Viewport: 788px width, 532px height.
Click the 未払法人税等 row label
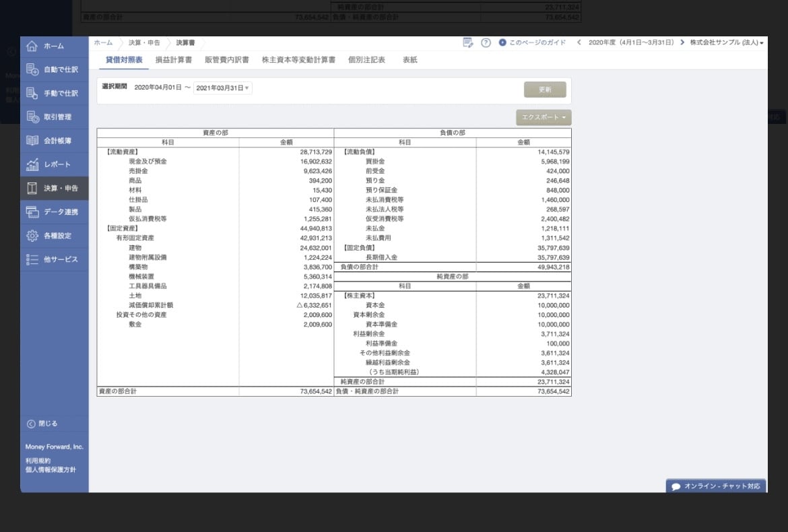point(385,209)
